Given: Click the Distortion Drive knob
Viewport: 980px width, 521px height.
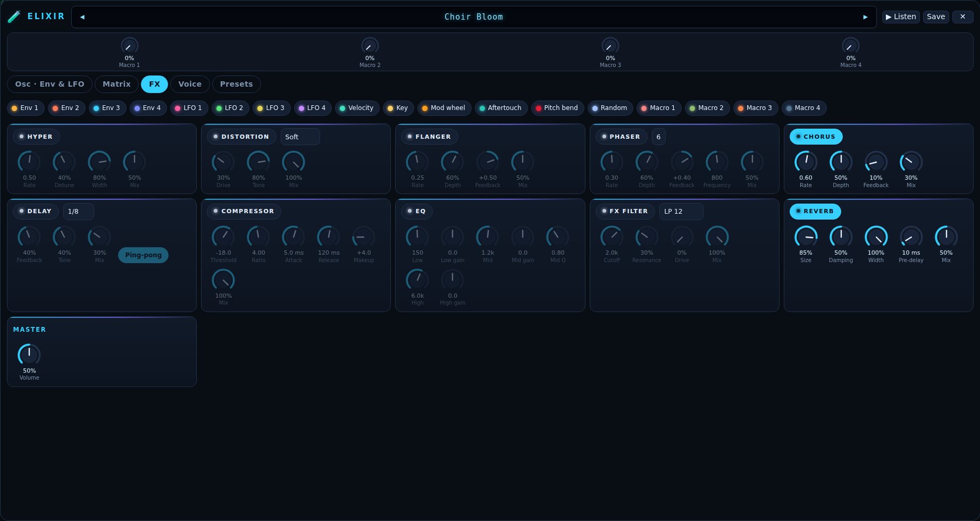Looking at the screenshot, I should click(223, 162).
